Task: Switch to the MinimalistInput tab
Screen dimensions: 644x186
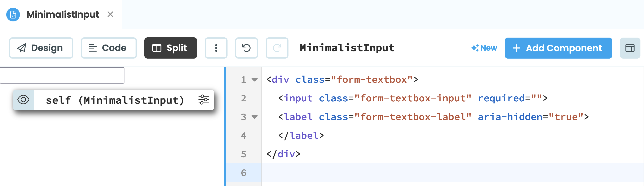Action: [x=63, y=14]
